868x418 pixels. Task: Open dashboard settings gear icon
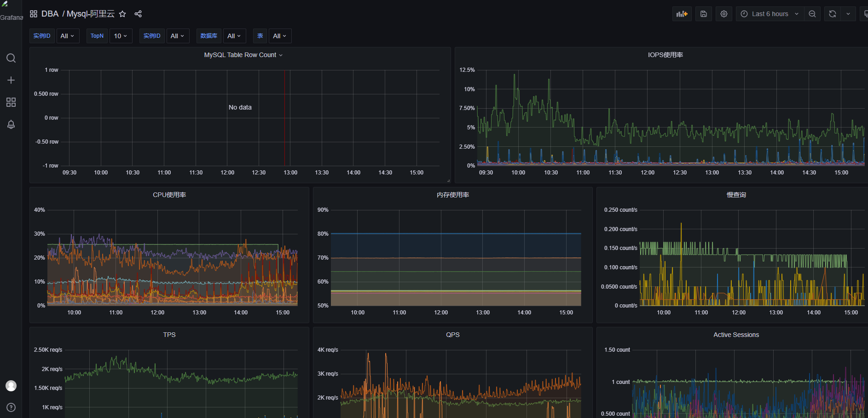[x=724, y=14]
